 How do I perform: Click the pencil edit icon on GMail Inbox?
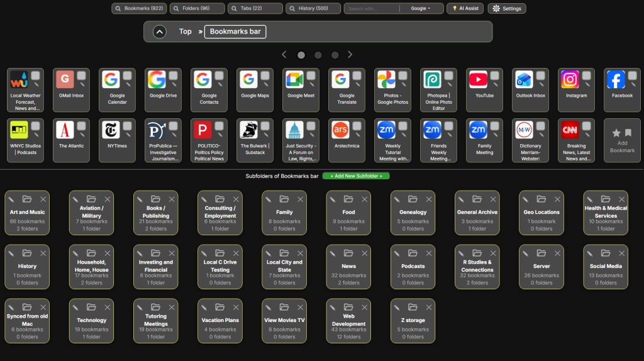pyautogui.click(x=81, y=84)
